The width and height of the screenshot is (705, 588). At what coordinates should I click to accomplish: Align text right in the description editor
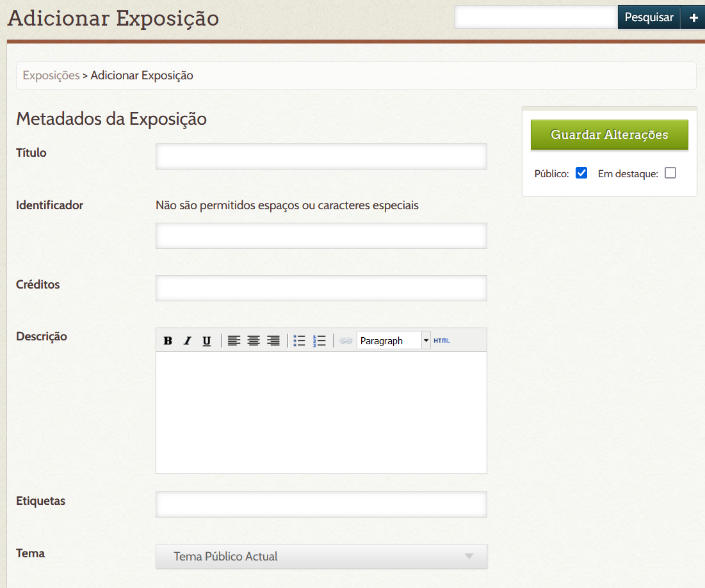[273, 340]
